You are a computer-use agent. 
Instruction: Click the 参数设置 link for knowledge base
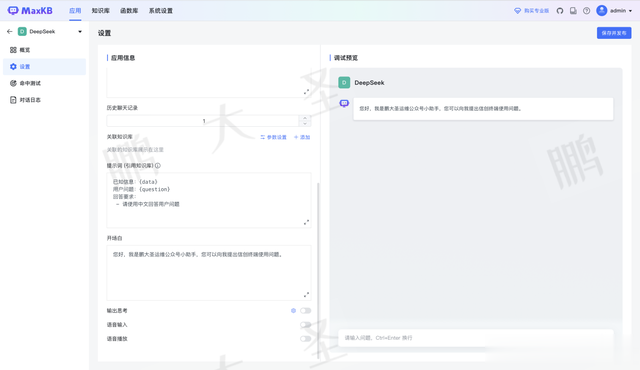273,137
